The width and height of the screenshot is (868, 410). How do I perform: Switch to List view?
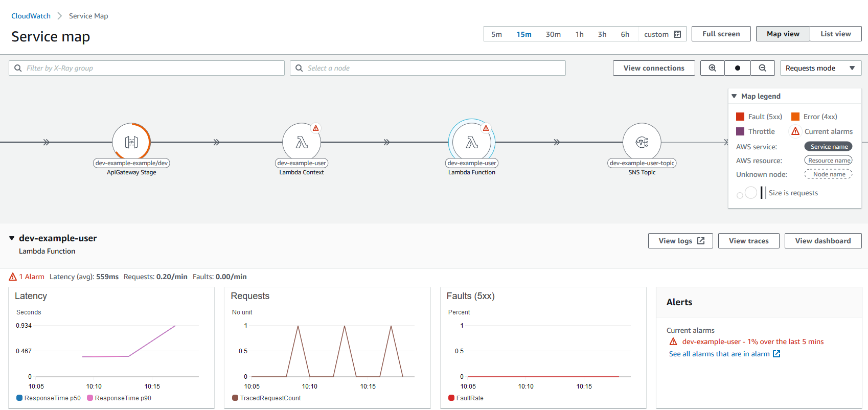[836, 34]
